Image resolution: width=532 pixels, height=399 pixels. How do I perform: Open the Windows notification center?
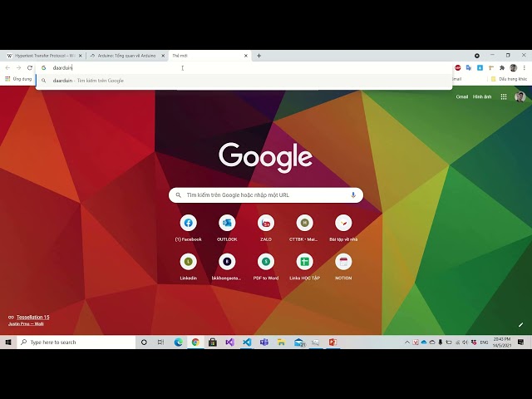(521, 342)
